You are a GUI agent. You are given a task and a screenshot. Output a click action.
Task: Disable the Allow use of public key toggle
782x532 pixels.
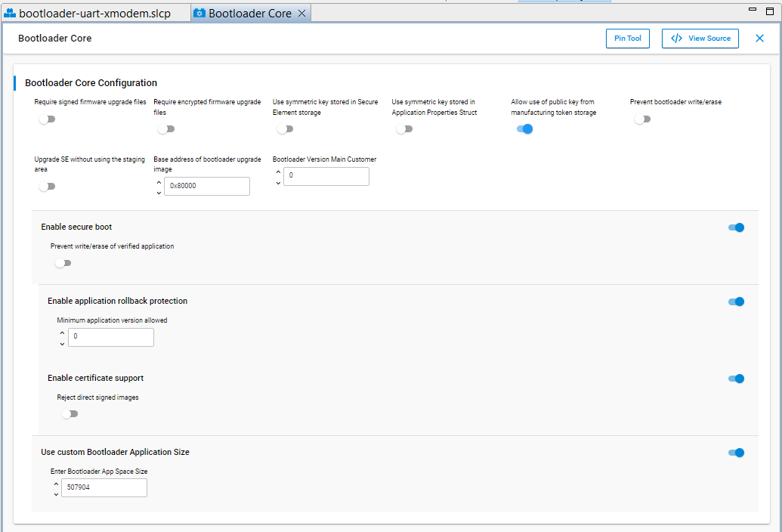[524, 128]
